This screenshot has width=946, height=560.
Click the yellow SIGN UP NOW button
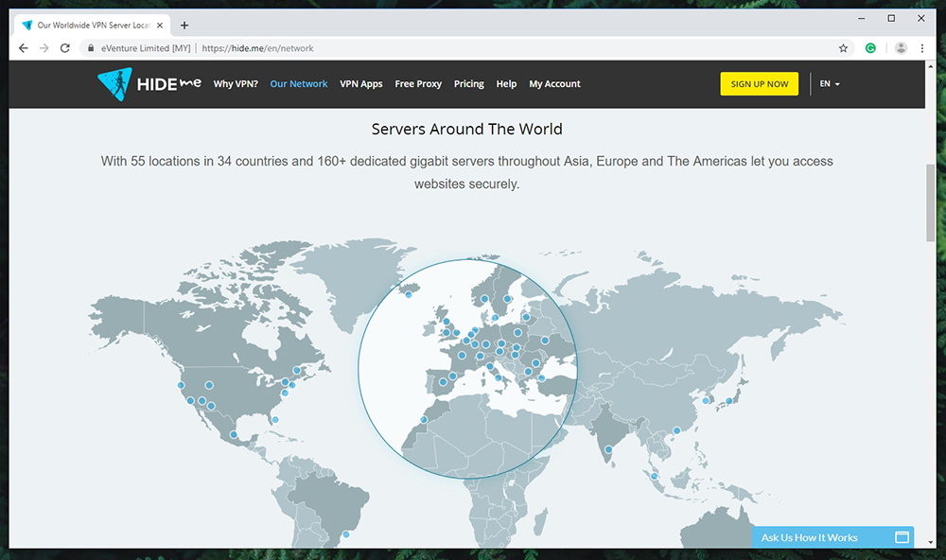[759, 84]
